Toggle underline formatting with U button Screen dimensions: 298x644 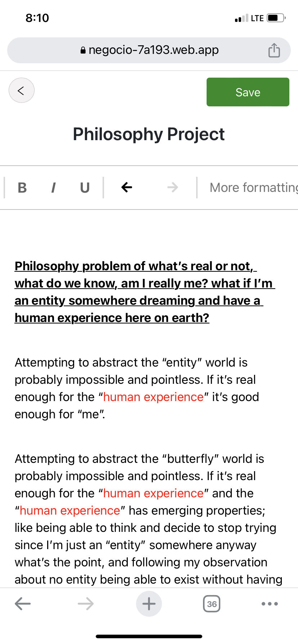pyautogui.click(x=85, y=188)
